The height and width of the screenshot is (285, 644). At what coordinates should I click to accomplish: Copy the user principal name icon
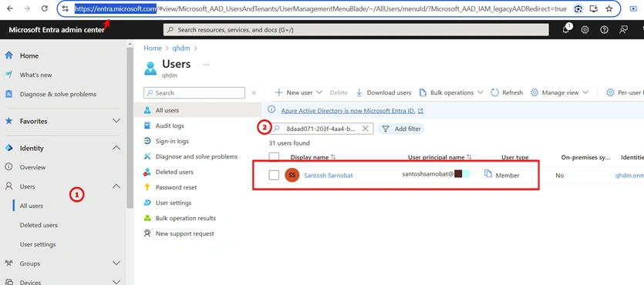click(x=488, y=174)
